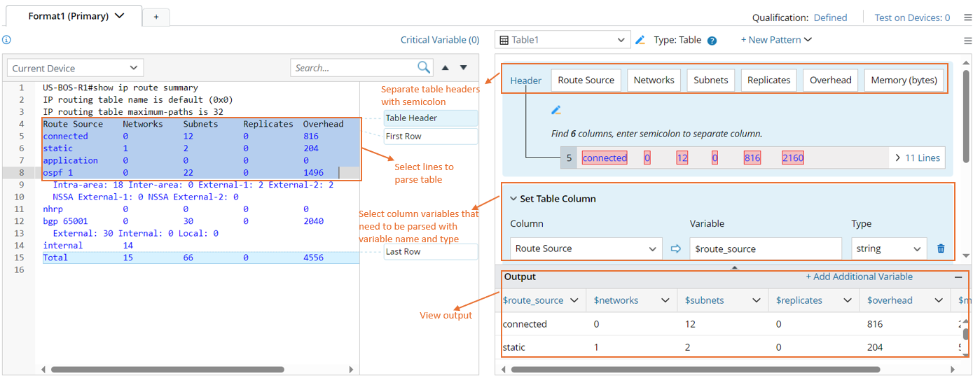Click the info icon at top left
The height and width of the screenshot is (378, 980).
[x=7, y=40]
